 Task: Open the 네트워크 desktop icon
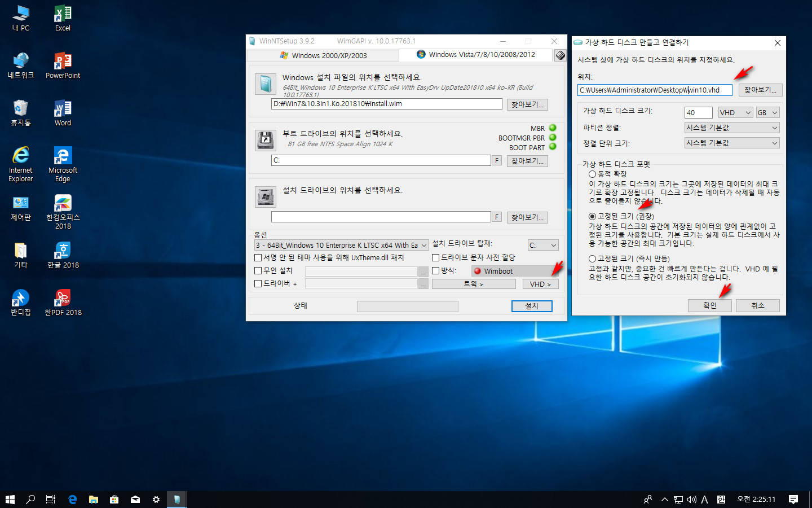[21, 65]
